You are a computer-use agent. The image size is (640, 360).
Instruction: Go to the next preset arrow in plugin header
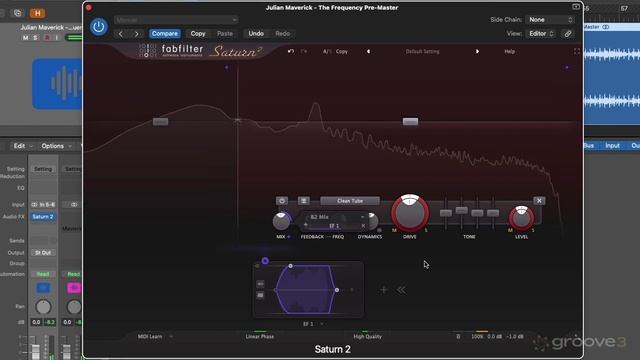click(x=137, y=34)
